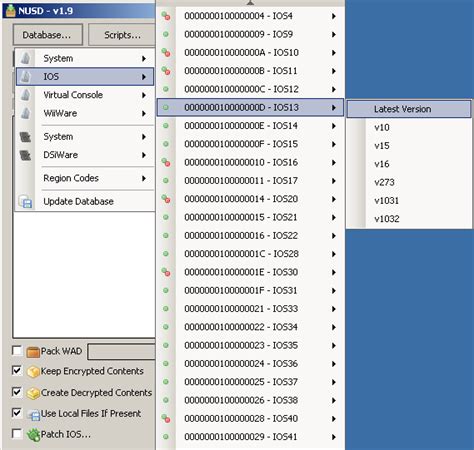
Task: Click the NUSD app icon in title bar
Action: [x=10, y=11]
